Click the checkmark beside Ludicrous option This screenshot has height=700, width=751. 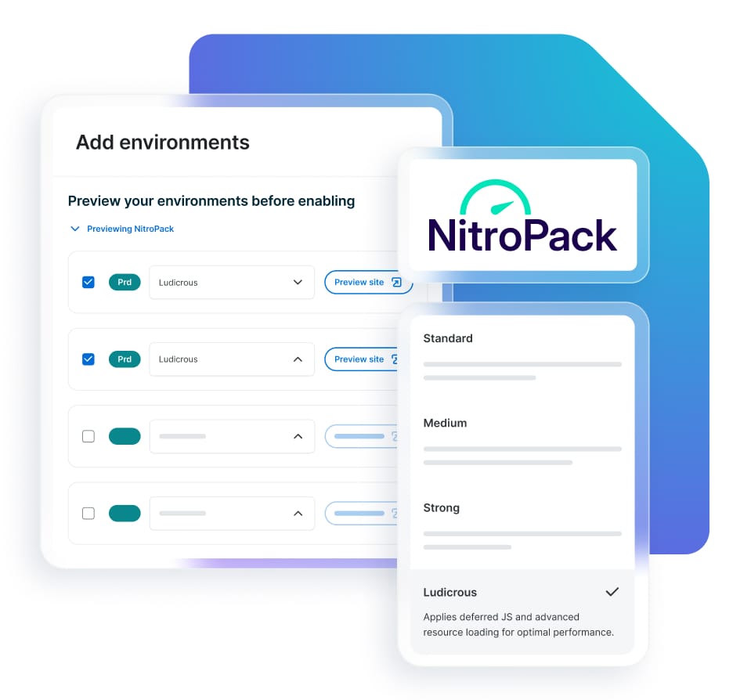point(612,592)
